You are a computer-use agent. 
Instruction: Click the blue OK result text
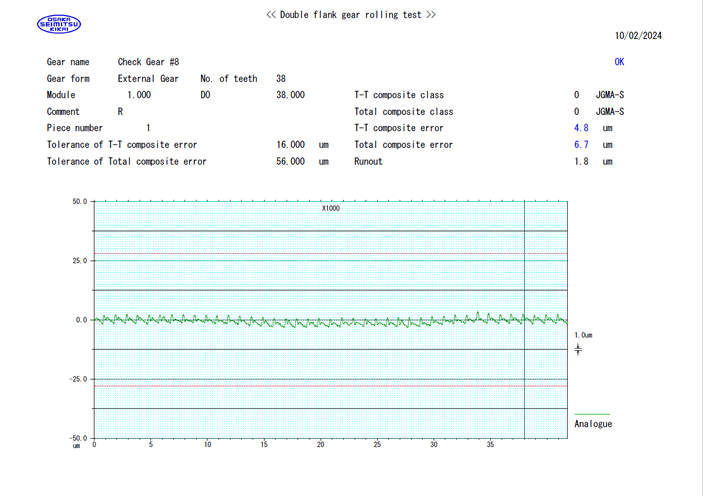(x=619, y=62)
